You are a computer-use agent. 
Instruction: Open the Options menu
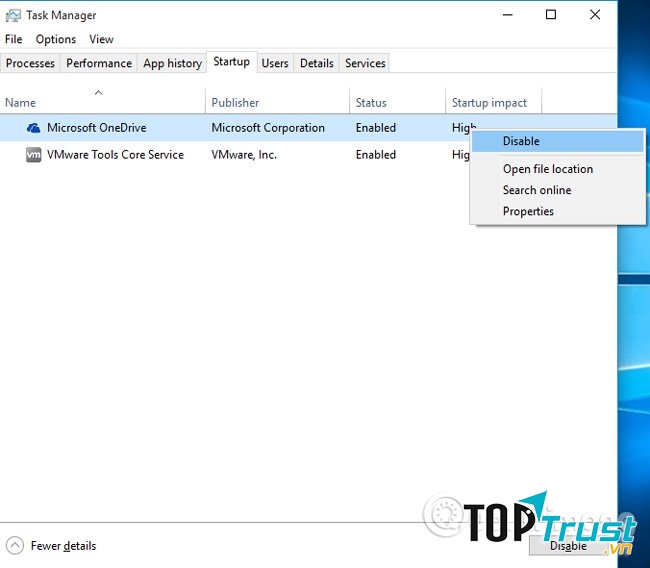56,39
